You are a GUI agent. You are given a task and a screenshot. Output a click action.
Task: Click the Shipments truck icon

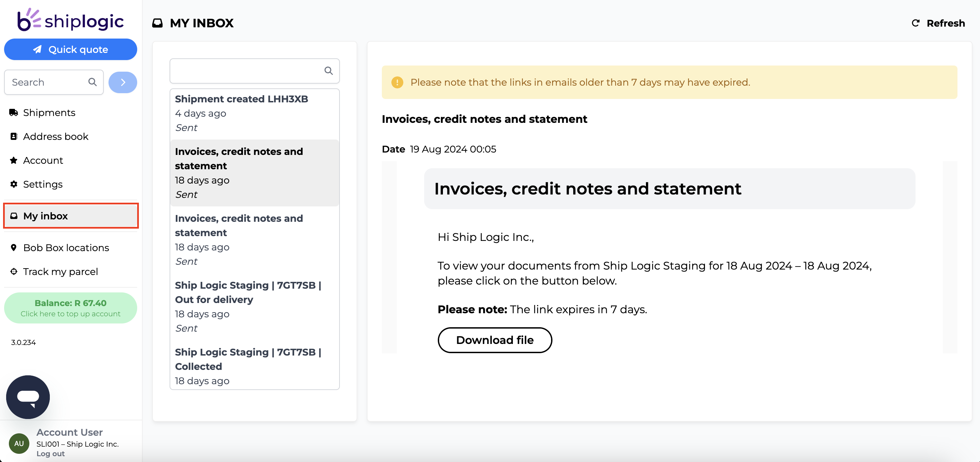tap(14, 113)
